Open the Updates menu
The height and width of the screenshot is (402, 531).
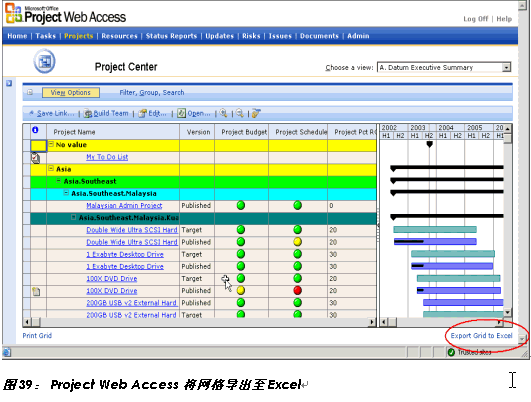(x=219, y=36)
